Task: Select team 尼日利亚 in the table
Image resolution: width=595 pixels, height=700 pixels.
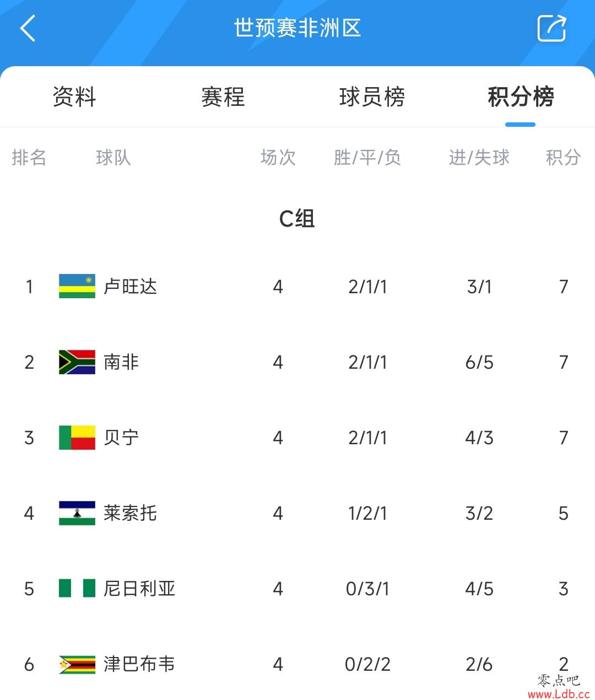Action: pyautogui.click(x=139, y=589)
